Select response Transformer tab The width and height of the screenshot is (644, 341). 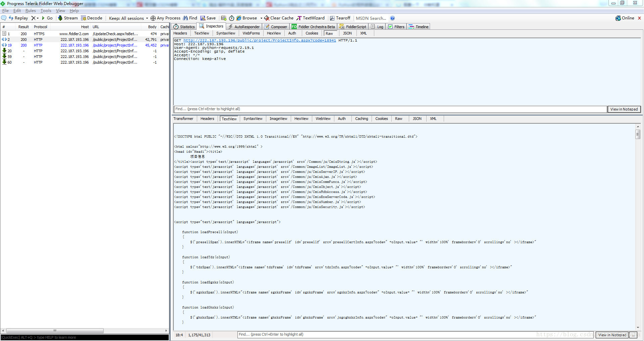[x=183, y=119]
